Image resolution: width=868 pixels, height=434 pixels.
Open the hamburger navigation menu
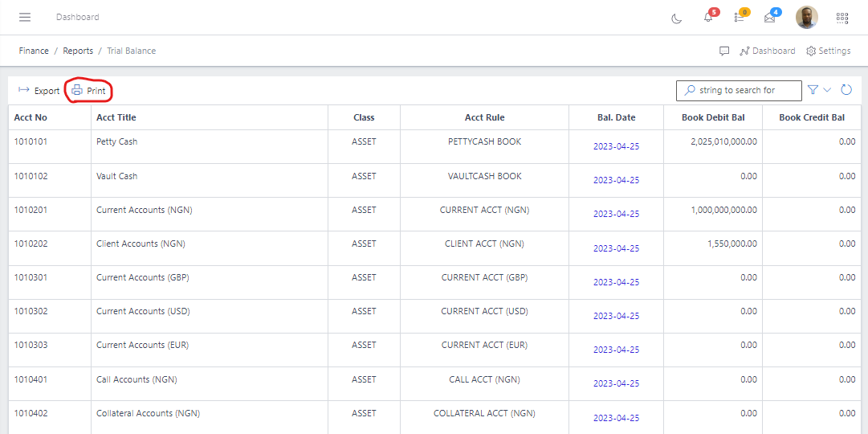[x=25, y=17]
